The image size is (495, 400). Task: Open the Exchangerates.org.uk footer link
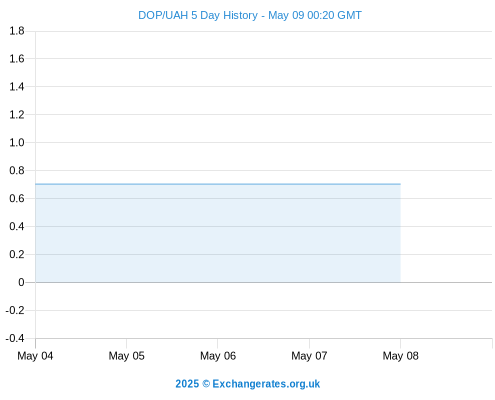266,384
